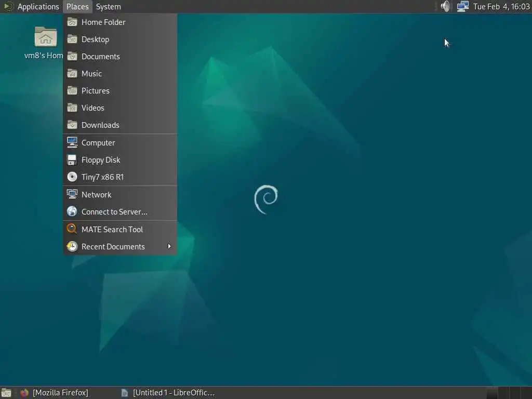Switch to the first workspace in switcher
The image size is (532, 399).
point(491,393)
